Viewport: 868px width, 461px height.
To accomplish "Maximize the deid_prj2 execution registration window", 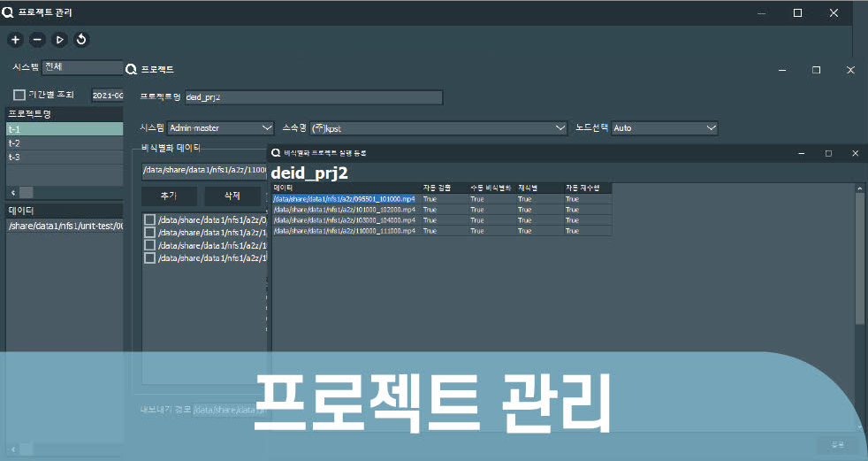I will (x=828, y=153).
